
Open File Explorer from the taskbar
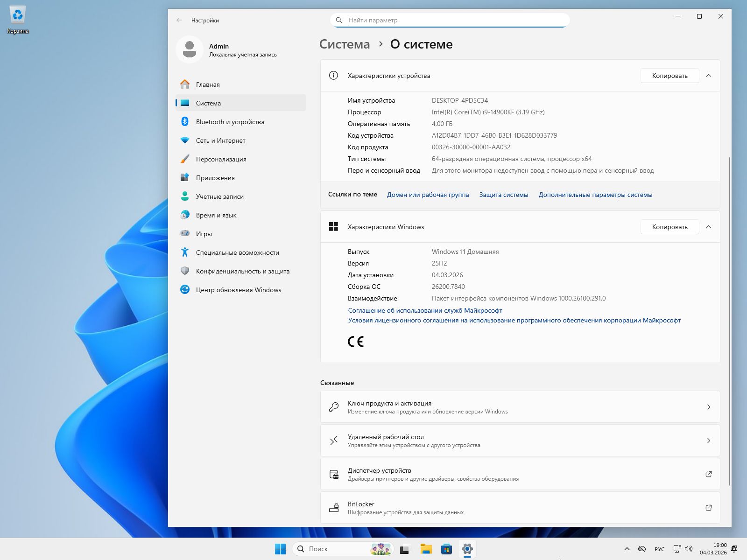pyautogui.click(x=425, y=549)
